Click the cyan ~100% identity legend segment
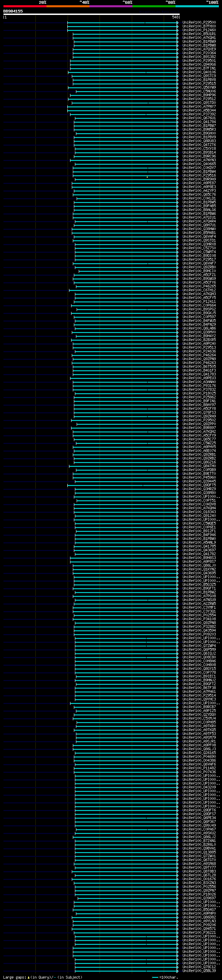 coord(197,6)
